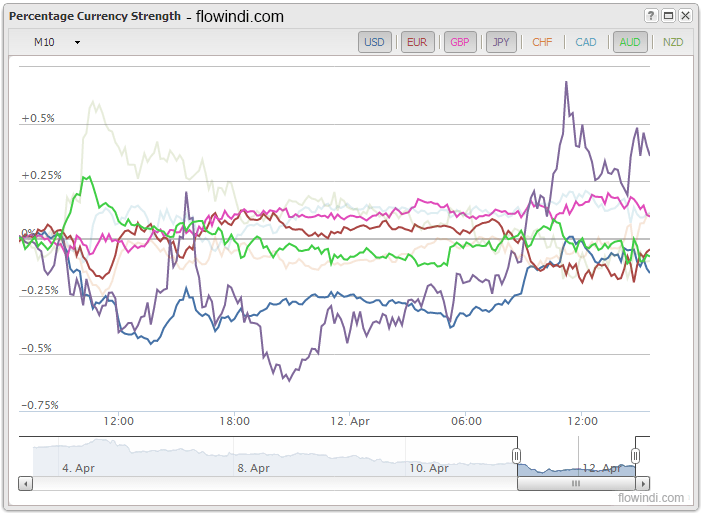Toggle the USD currency line
This screenshot has width=703, height=515.
(x=374, y=42)
